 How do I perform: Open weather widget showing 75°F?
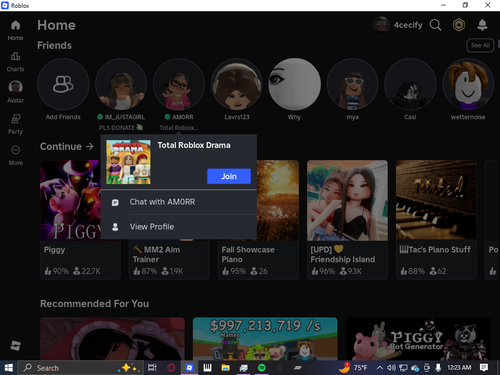[x=353, y=368]
